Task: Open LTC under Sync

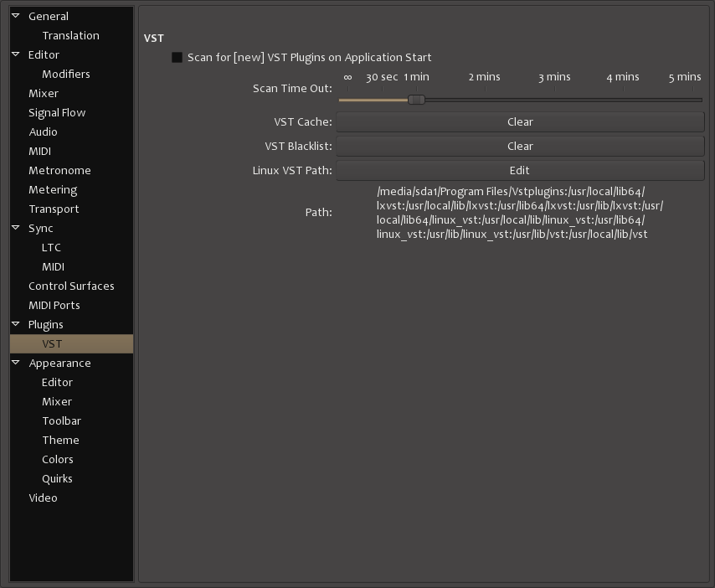Action: click(52, 248)
